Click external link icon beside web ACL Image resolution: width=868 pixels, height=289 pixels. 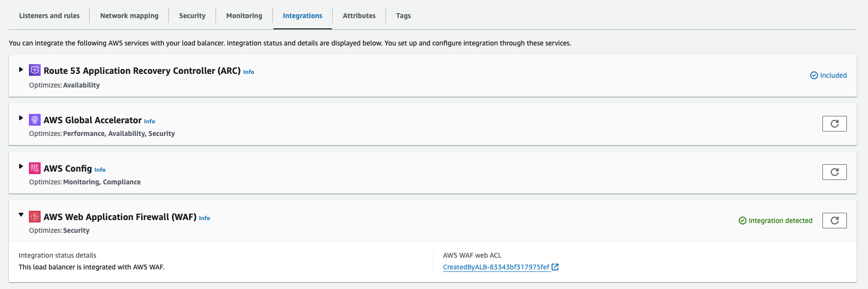pos(555,267)
